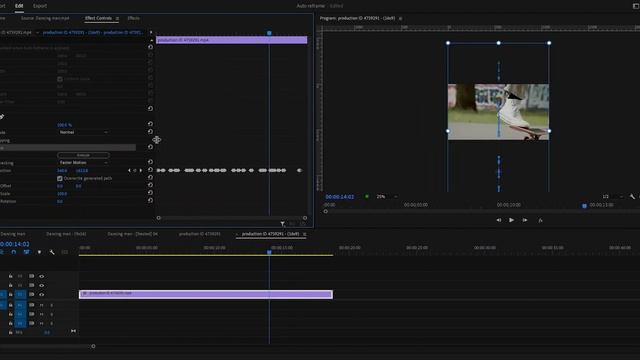
Task: Click Program Monitor timecode 00:00:14:02
Action: 340,197
